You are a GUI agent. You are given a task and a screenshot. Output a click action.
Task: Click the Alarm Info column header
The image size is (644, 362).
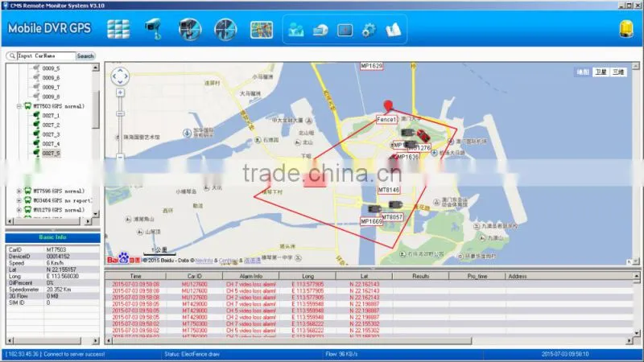point(251,276)
